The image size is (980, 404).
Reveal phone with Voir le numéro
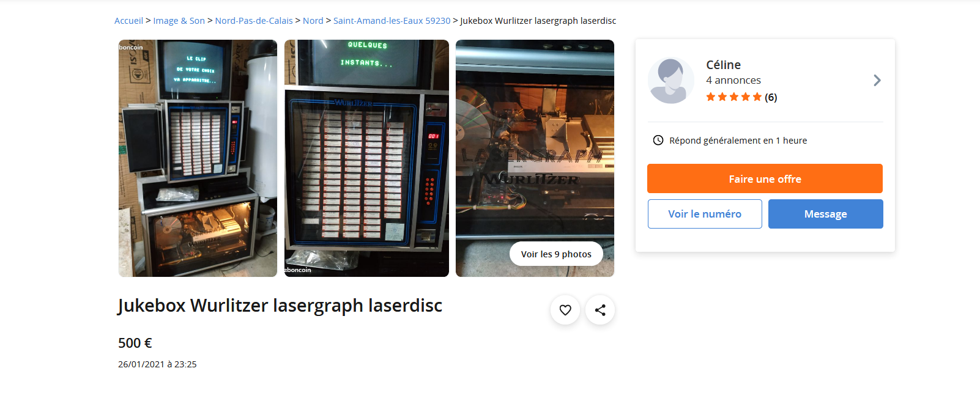(705, 214)
